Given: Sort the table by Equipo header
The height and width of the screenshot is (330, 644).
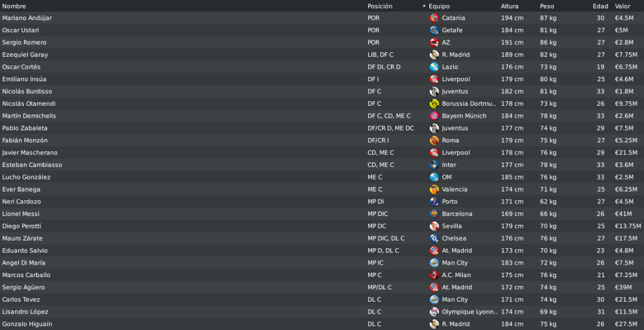Looking at the screenshot, I should (x=439, y=6).
